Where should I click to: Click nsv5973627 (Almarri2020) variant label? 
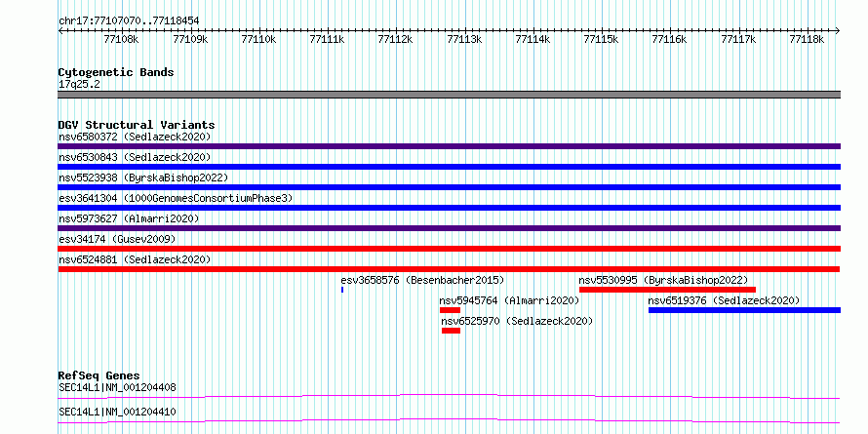pyautogui.click(x=129, y=218)
